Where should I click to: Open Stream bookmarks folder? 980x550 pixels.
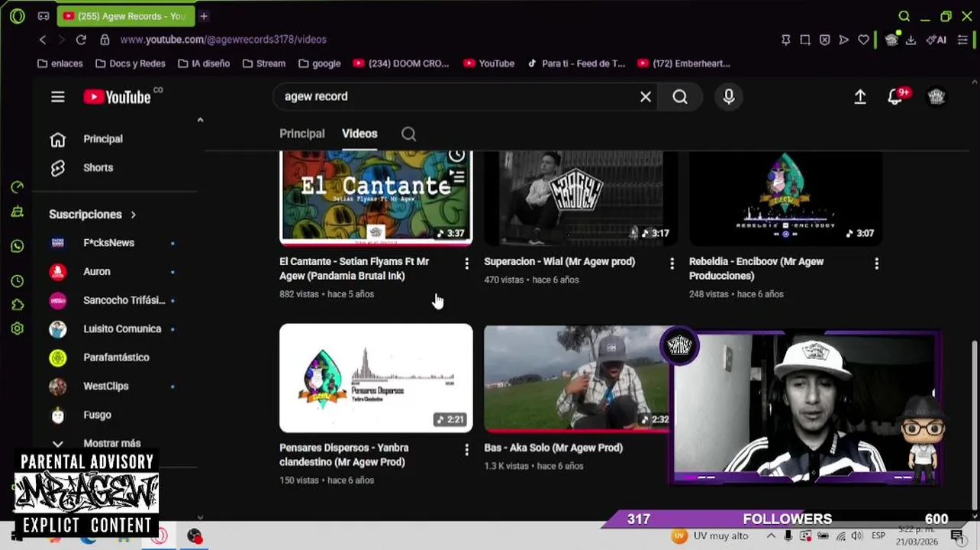pos(263,63)
